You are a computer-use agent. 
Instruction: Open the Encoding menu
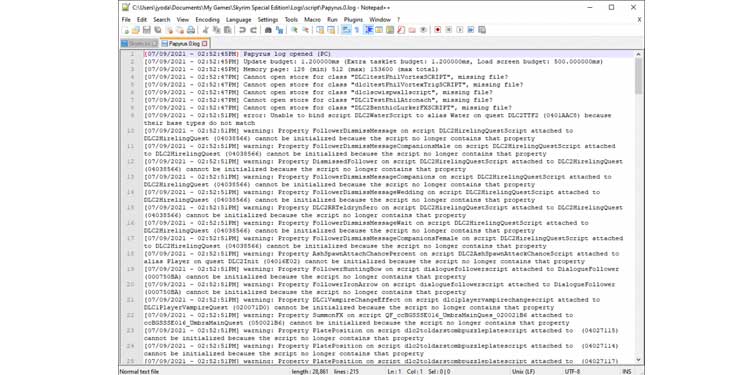[x=208, y=20]
